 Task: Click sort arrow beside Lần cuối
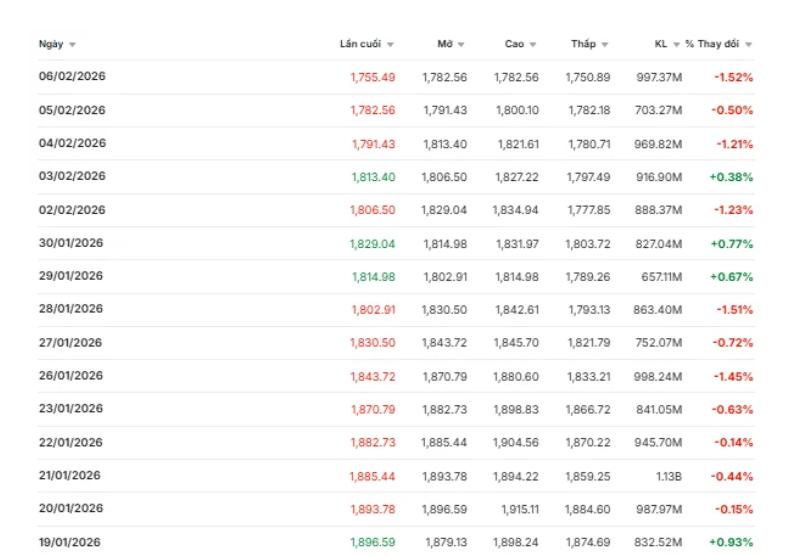point(390,45)
